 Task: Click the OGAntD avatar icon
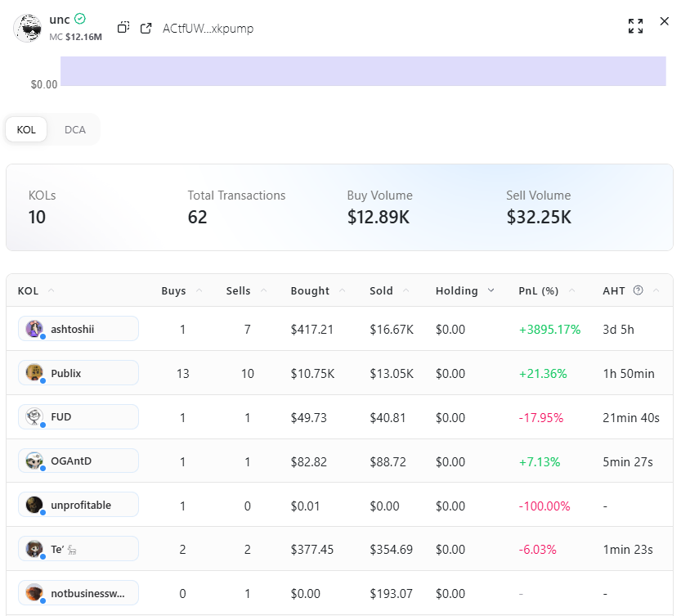pyautogui.click(x=34, y=461)
